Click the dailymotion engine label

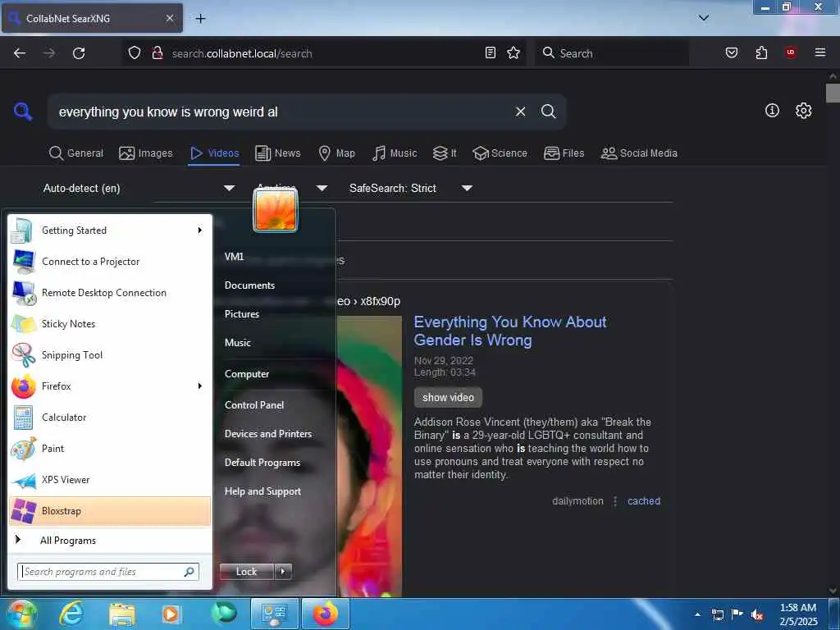tap(577, 501)
